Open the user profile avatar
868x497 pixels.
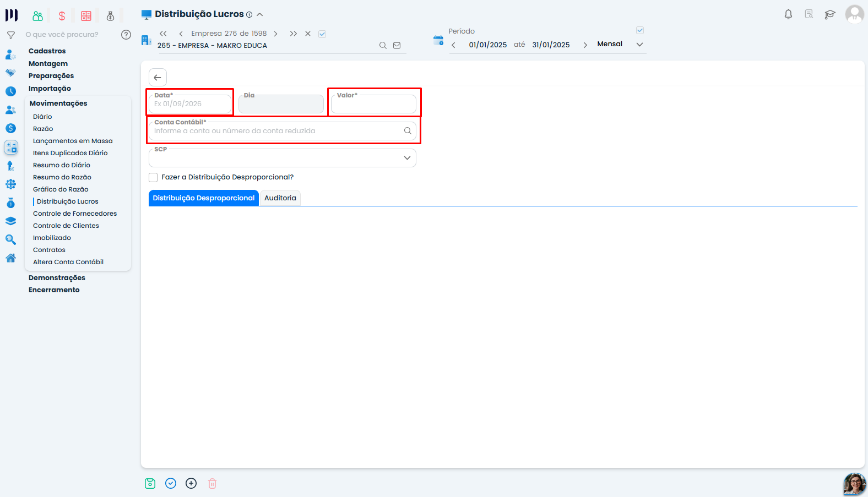point(854,14)
